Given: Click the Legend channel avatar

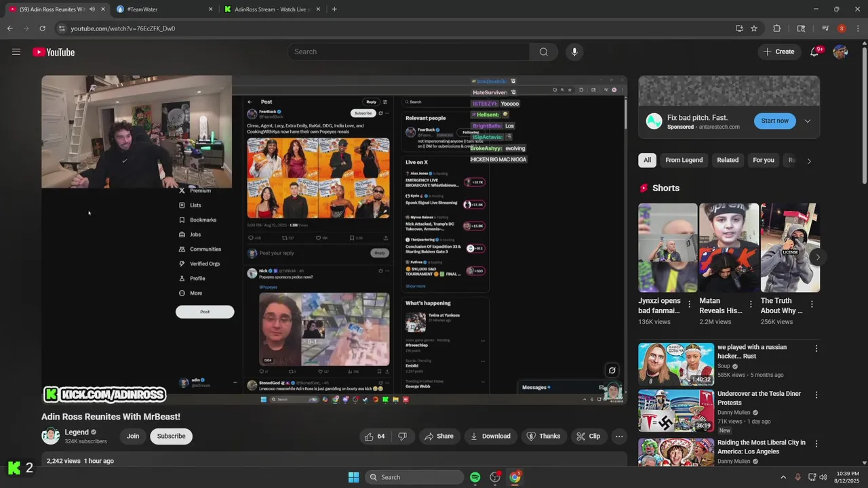Looking at the screenshot, I should (50, 436).
